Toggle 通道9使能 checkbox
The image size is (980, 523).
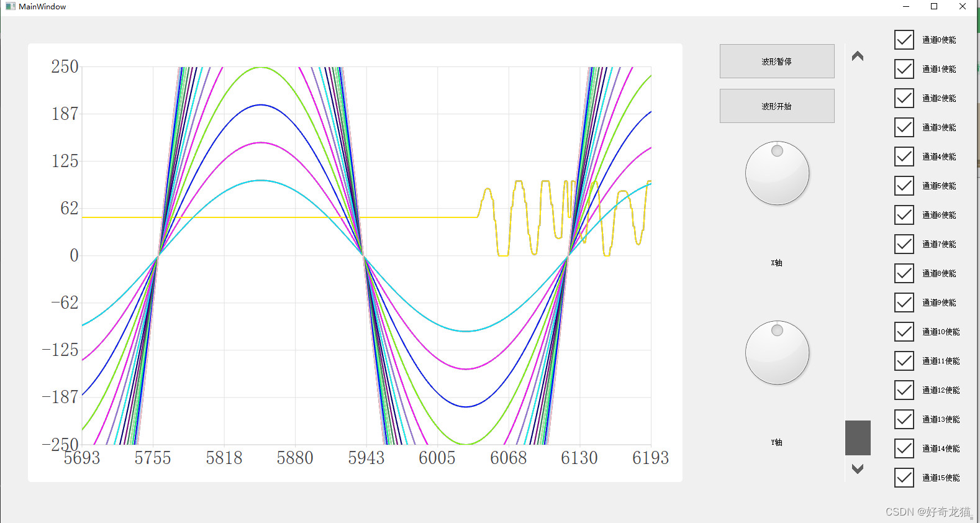click(x=904, y=302)
